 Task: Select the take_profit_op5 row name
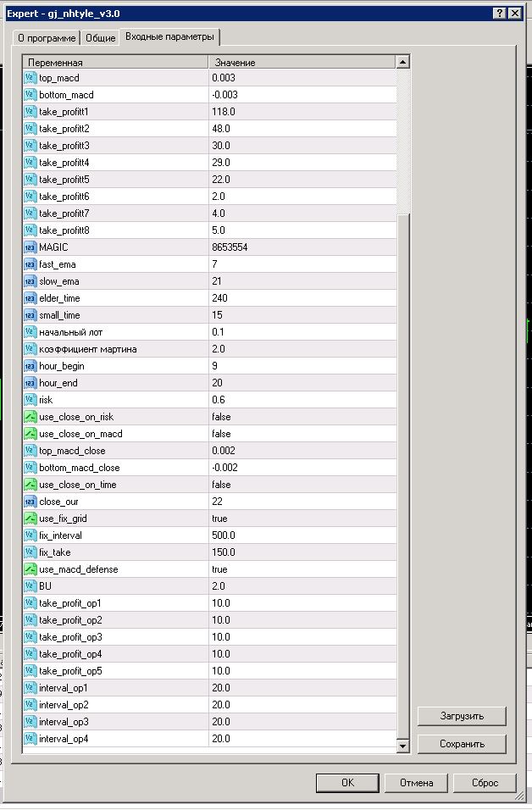click(71, 671)
